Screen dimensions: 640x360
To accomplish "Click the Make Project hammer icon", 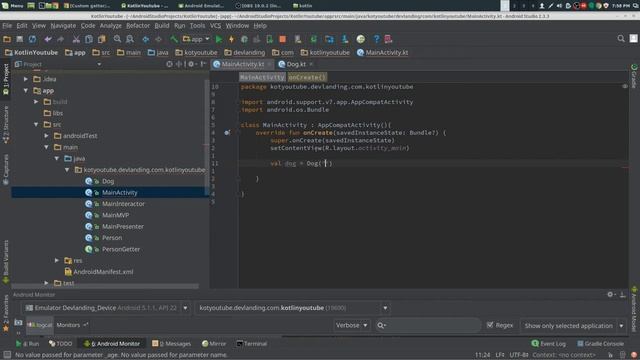I will pyautogui.click(x=174, y=39).
